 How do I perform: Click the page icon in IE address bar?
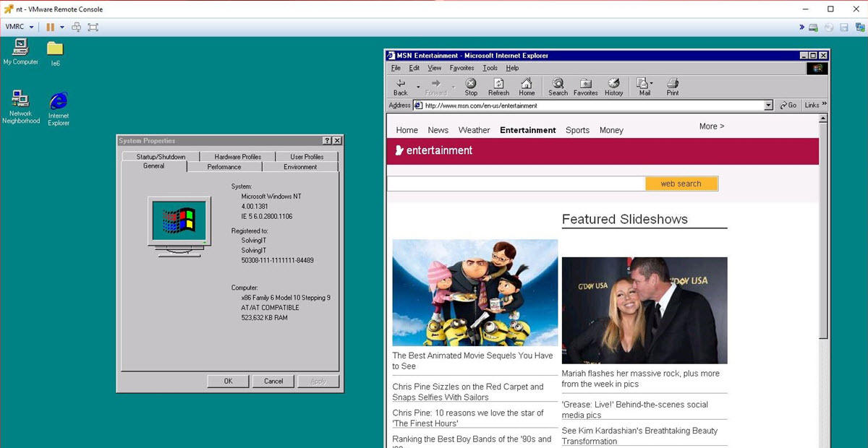pos(418,105)
